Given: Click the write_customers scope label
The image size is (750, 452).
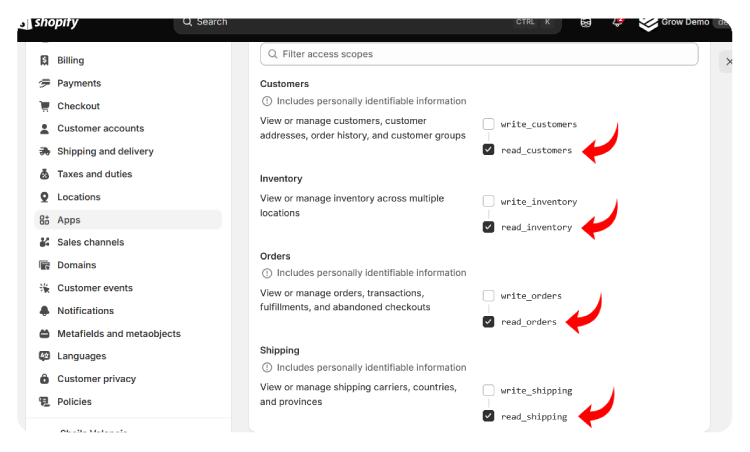Looking at the screenshot, I should coord(539,124).
